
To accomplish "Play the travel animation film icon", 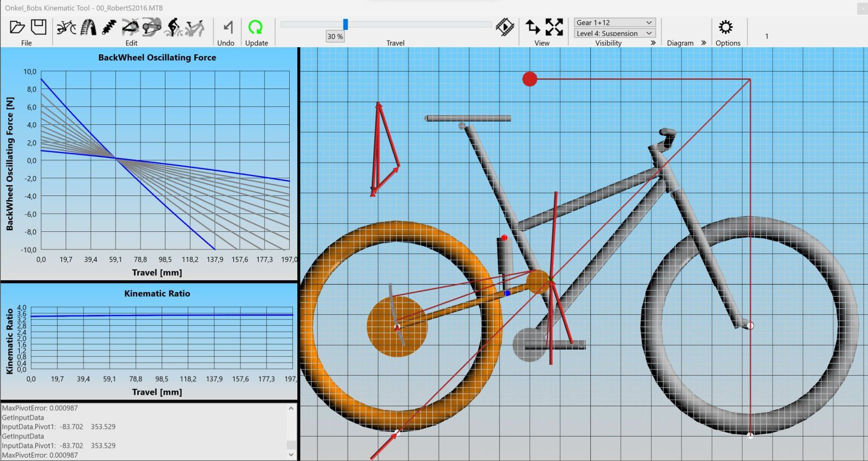I will [x=505, y=27].
